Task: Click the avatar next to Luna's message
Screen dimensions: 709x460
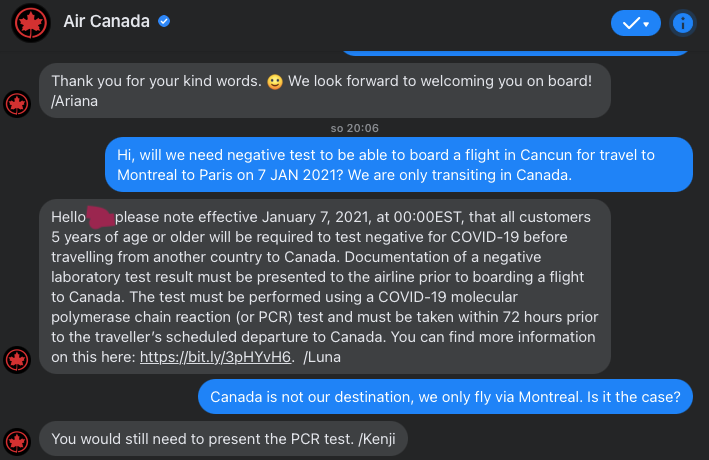Action: [x=17, y=357]
